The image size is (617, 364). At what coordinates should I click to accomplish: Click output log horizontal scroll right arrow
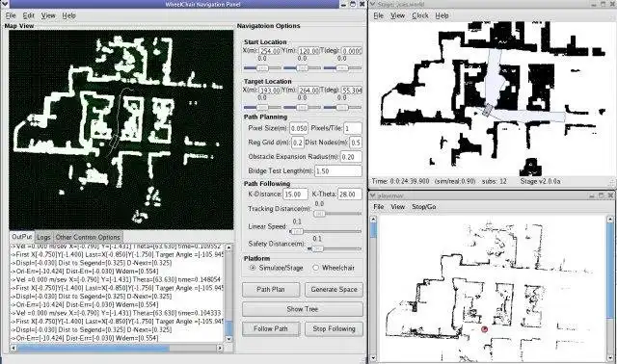[220, 348]
